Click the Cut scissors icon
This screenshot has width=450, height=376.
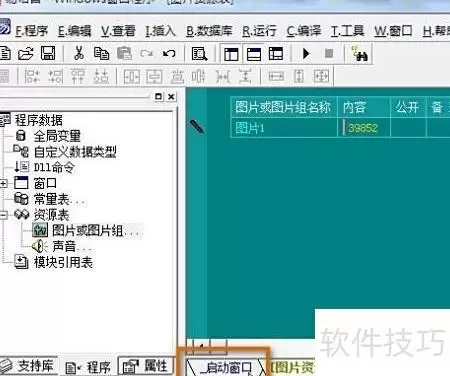(79, 53)
